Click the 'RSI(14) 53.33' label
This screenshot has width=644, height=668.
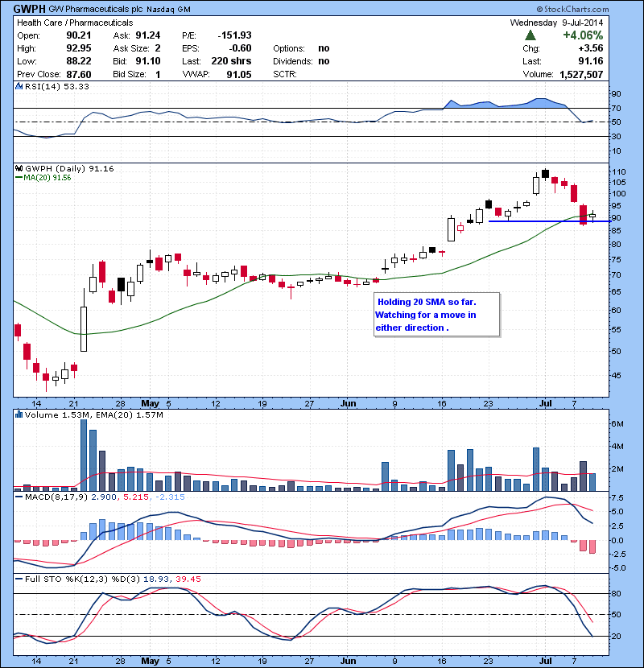[57, 86]
